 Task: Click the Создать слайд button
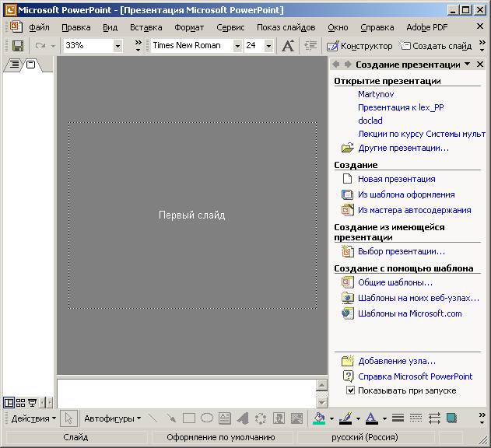coord(436,46)
